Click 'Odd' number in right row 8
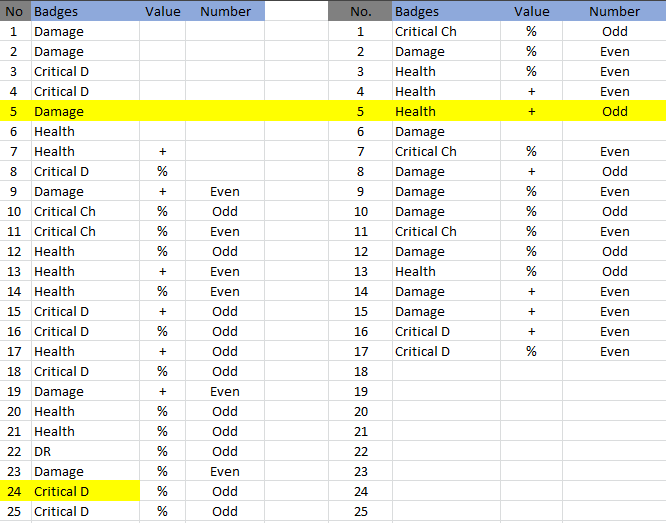This screenshot has height=523, width=666. click(614, 171)
